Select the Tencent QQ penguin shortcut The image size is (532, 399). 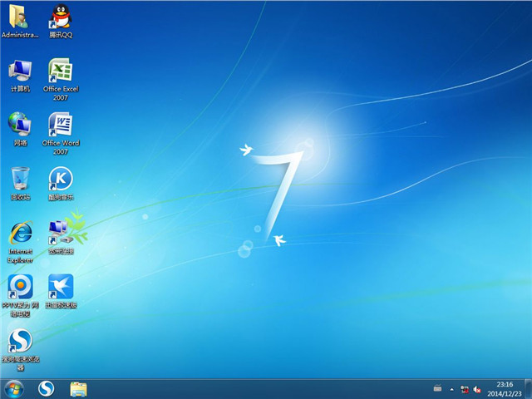61,20
